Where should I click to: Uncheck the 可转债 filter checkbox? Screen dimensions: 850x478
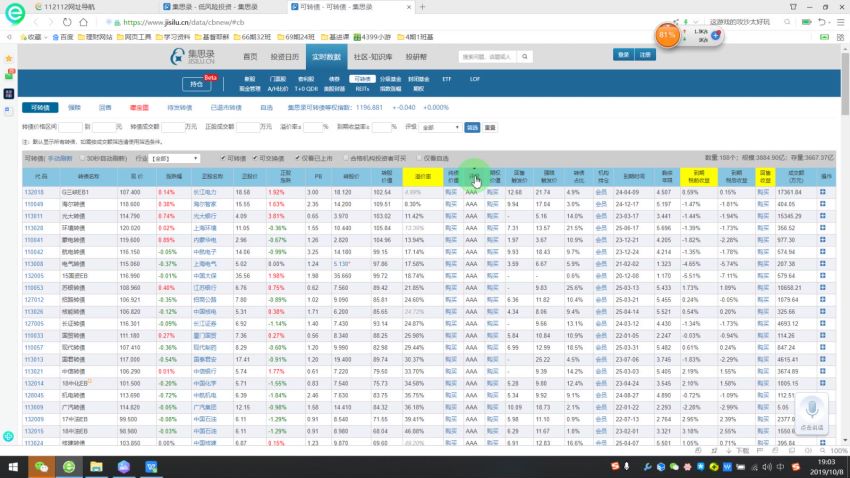pyautogui.click(x=223, y=158)
